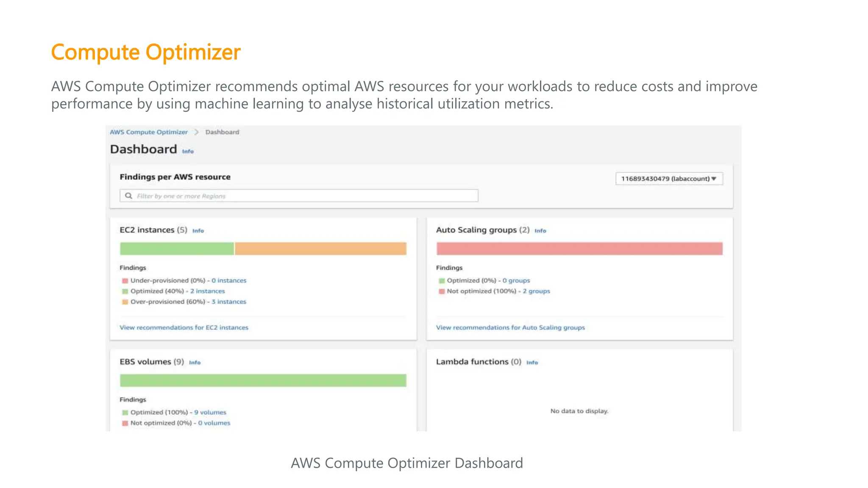Click View recommendations for Auto Scaling groups
The width and height of the screenshot is (868, 488).
click(x=510, y=327)
